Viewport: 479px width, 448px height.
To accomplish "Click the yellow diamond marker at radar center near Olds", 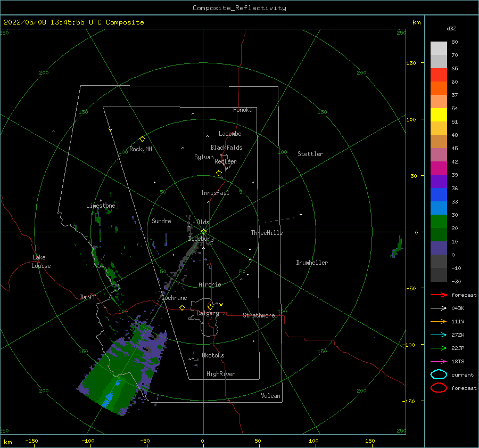I will [x=203, y=232].
